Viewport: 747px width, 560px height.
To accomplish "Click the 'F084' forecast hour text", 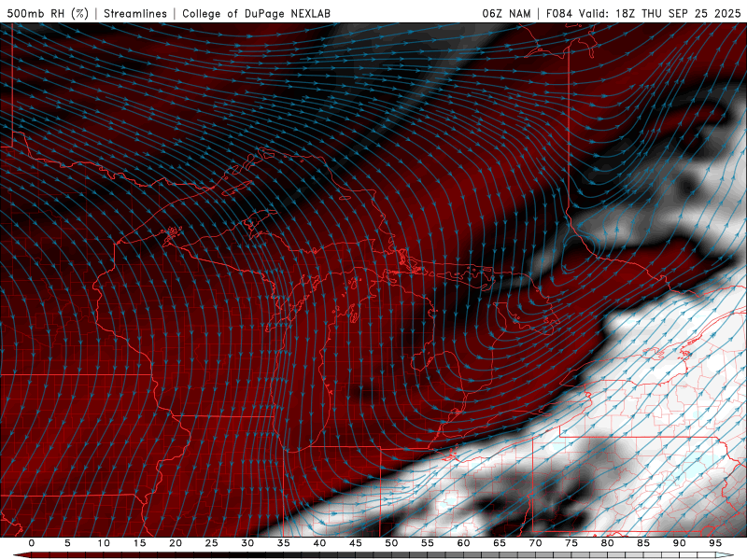I will click(558, 13).
